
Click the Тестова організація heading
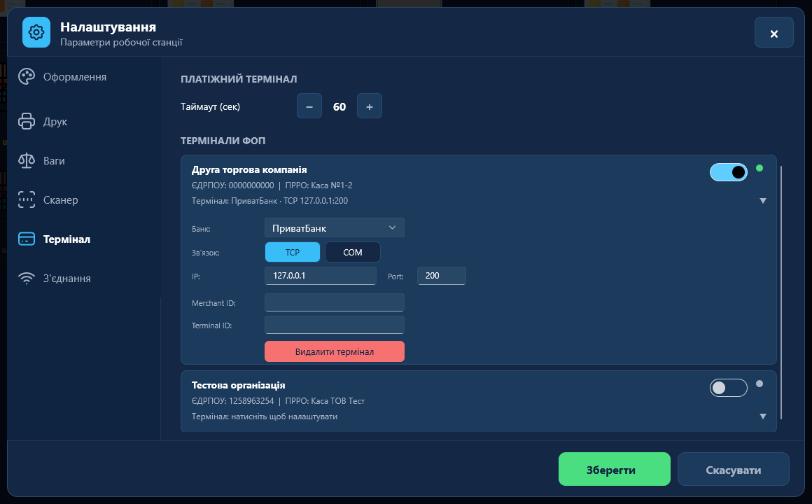(238, 386)
